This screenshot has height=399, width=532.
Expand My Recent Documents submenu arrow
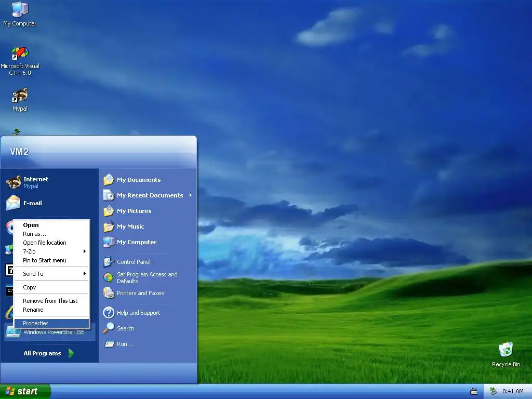coord(191,195)
